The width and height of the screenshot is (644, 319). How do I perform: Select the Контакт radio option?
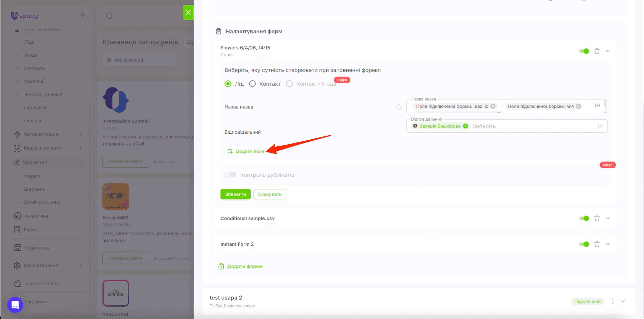pos(252,84)
